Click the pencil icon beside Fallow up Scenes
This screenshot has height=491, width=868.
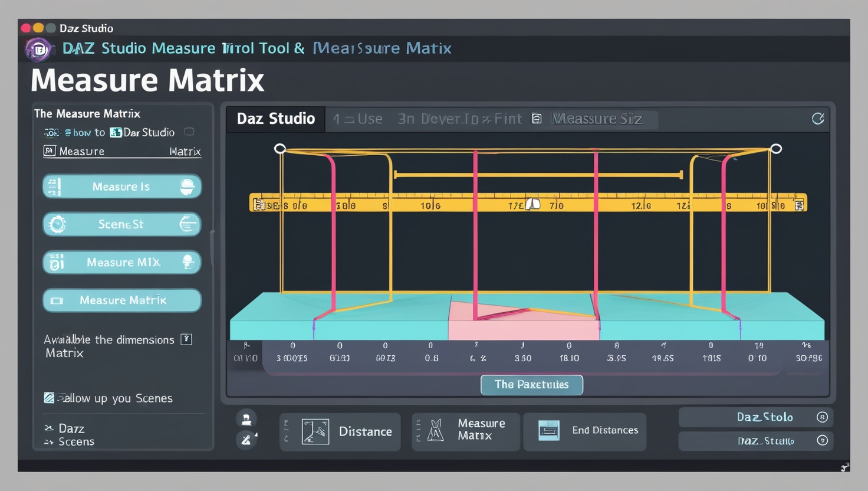tap(49, 398)
